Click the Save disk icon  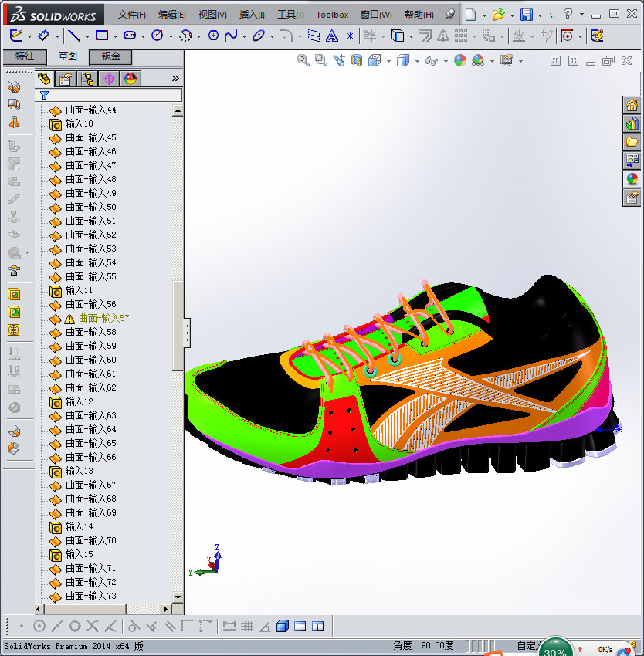526,15
